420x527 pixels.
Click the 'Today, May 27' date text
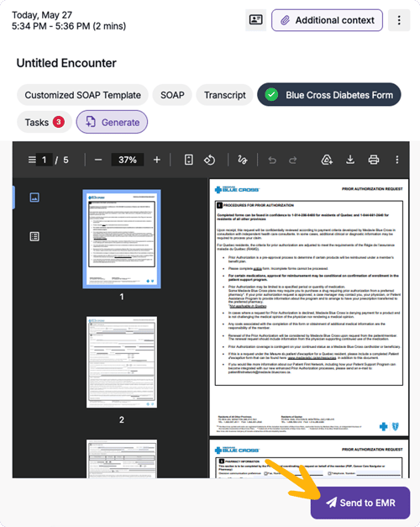click(x=42, y=15)
